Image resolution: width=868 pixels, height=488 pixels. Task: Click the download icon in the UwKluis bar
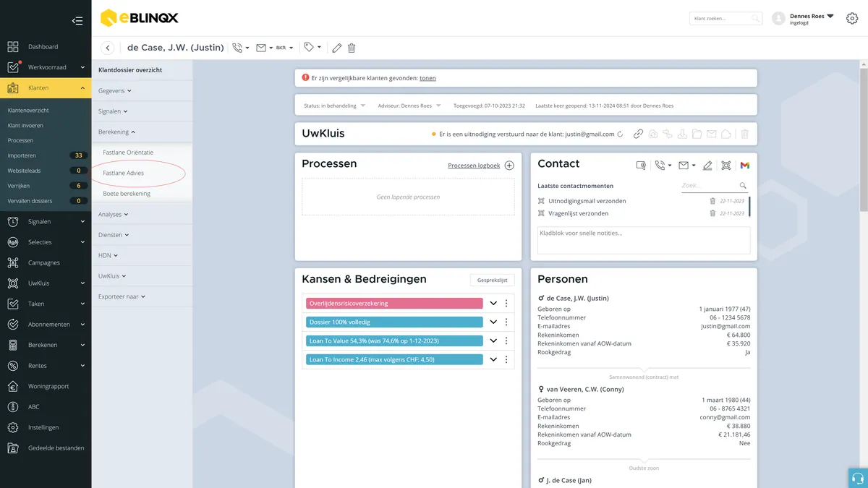pyautogui.click(x=682, y=134)
